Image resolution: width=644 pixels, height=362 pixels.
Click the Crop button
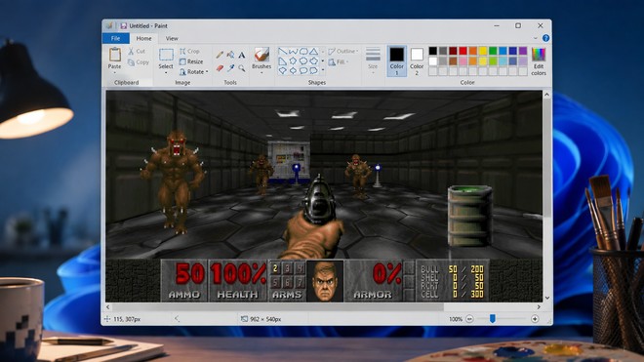pyautogui.click(x=189, y=52)
